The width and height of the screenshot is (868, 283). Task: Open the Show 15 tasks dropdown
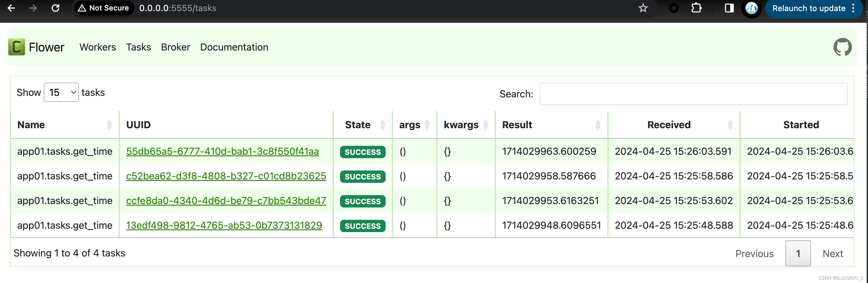(x=61, y=92)
